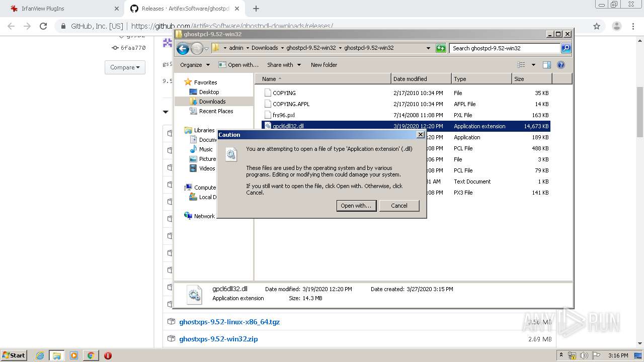
Task: Open Desktop in the Favorites list
Action: pyautogui.click(x=209, y=92)
